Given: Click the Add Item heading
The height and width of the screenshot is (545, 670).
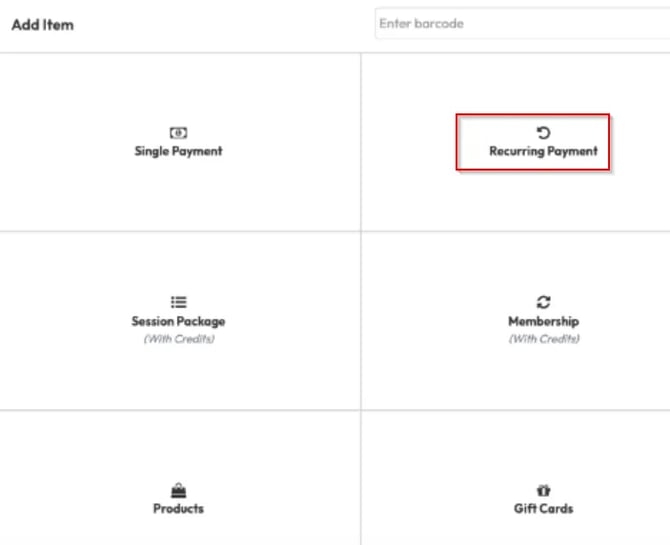Looking at the screenshot, I should click(x=43, y=24).
